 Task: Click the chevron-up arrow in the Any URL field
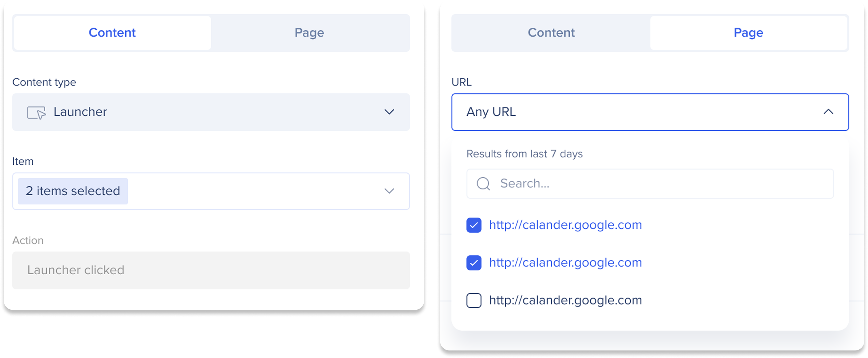828,112
